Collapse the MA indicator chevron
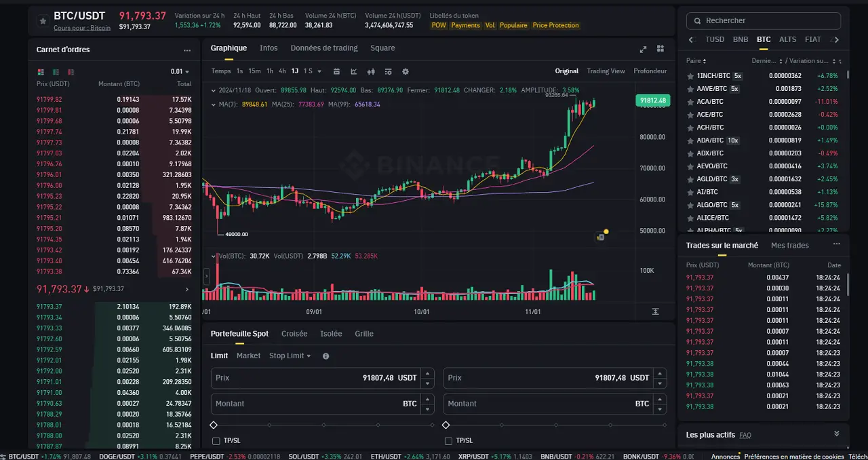Image resolution: width=868 pixels, height=460 pixels. point(213,104)
